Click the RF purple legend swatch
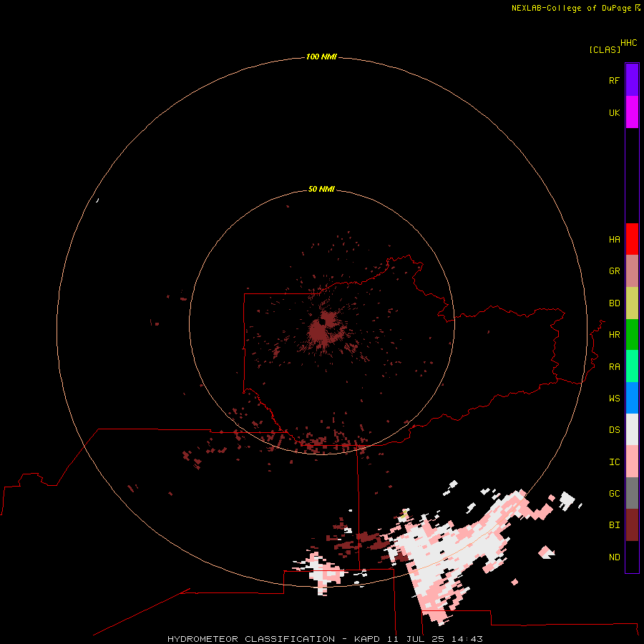 [632, 79]
